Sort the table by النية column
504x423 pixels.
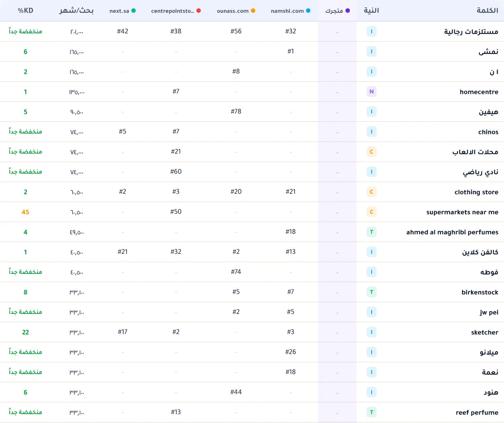coord(371,10)
